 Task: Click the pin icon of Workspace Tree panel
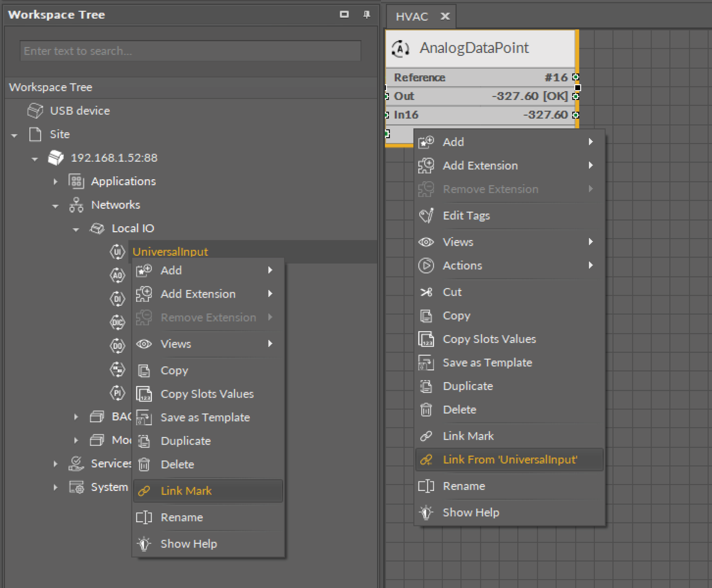click(366, 14)
